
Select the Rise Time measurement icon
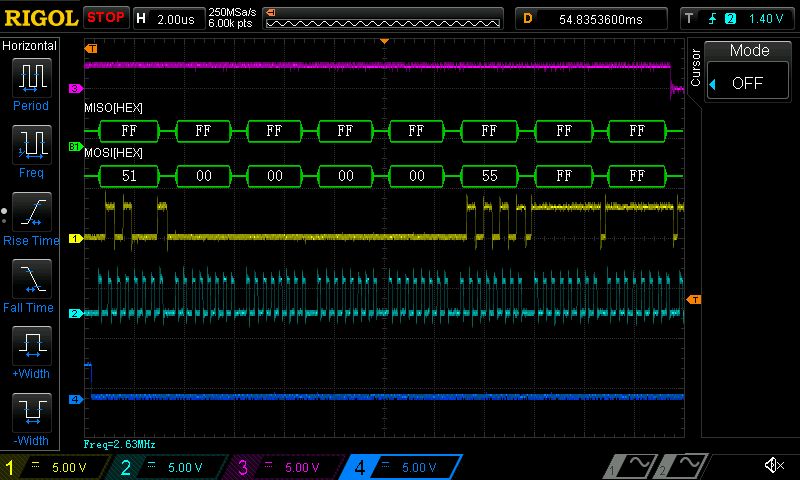click(x=32, y=212)
